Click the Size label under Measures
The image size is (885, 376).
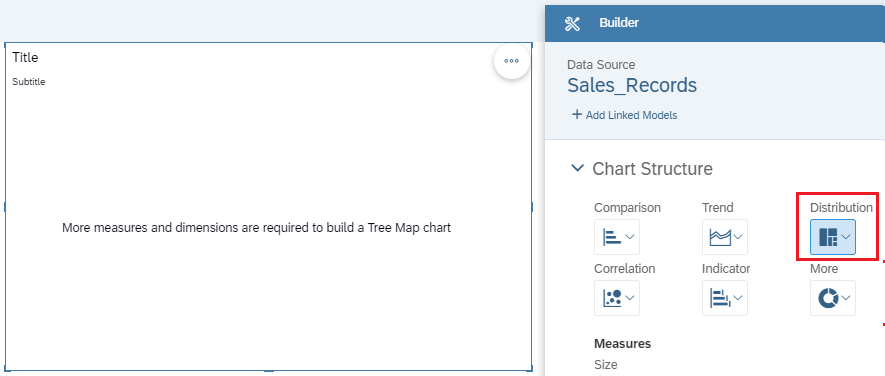tap(606, 364)
